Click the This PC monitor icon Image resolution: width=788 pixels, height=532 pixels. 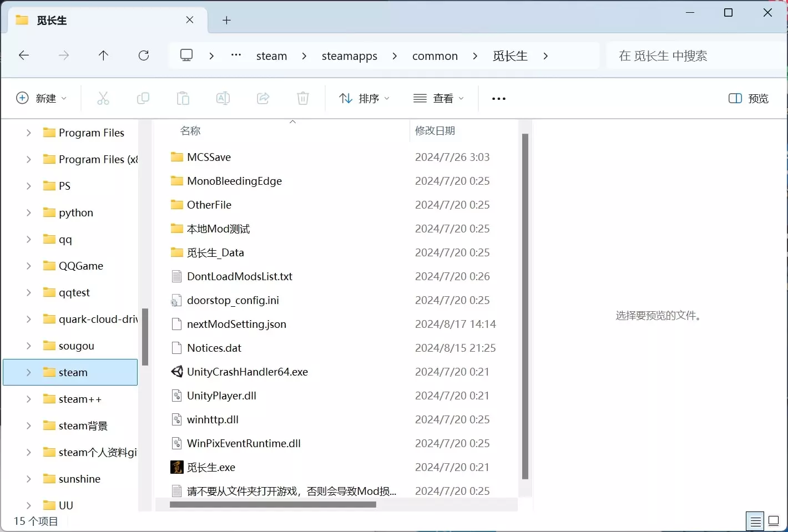click(186, 55)
